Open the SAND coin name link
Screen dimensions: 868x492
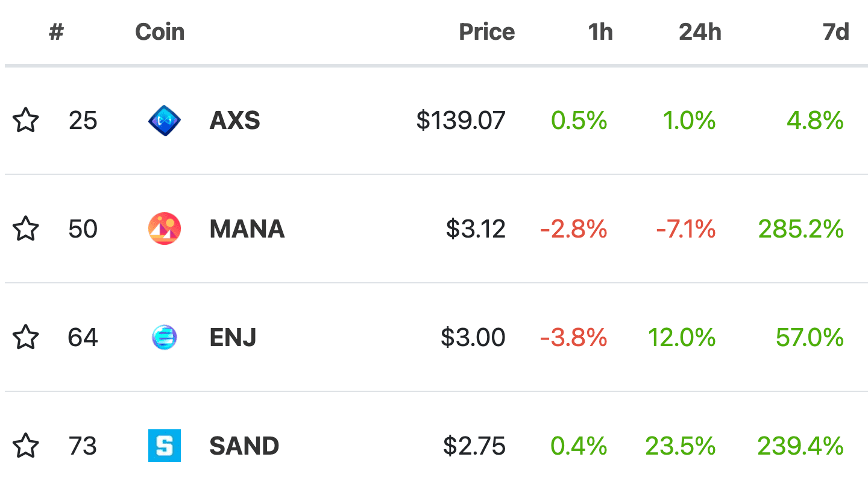point(244,446)
